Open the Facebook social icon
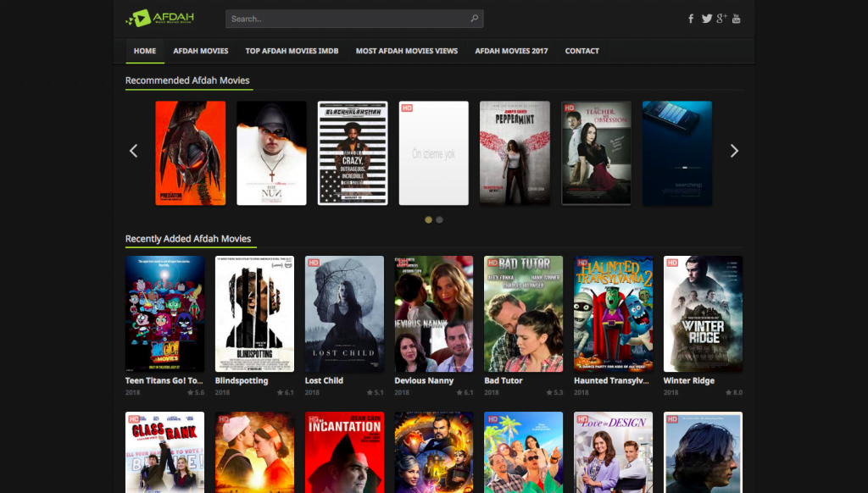868x493 pixels. [691, 19]
